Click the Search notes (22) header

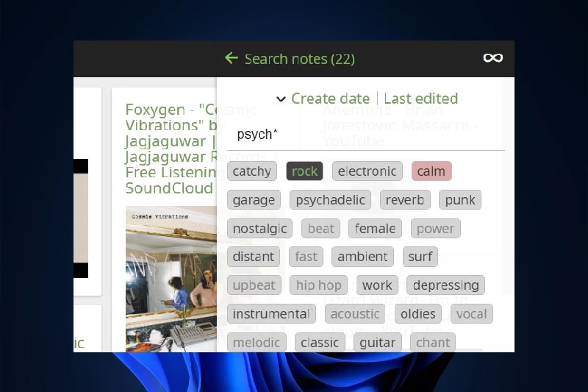click(300, 59)
